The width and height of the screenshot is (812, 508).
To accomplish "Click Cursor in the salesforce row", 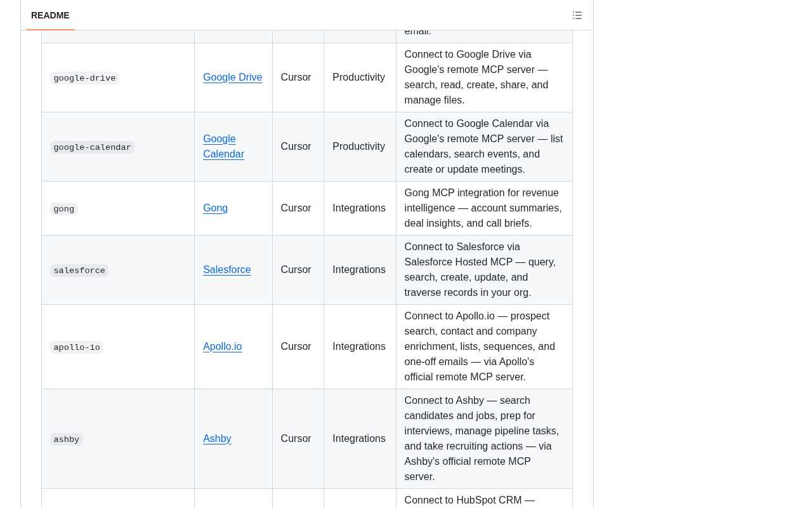I will [x=296, y=270].
